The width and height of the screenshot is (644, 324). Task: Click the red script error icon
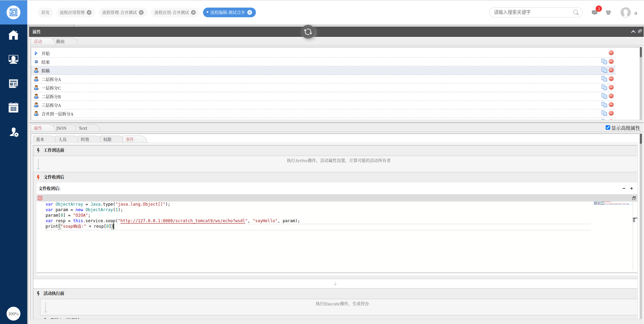[40, 198]
